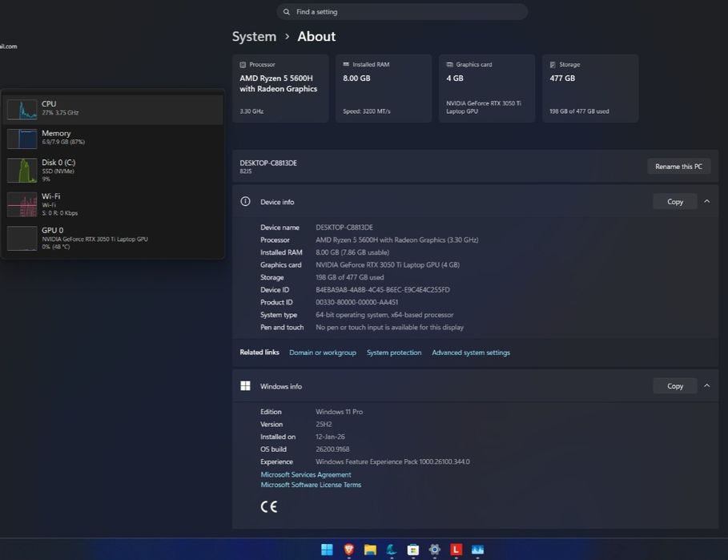Click the Related links label

pyautogui.click(x=259, y=353)
